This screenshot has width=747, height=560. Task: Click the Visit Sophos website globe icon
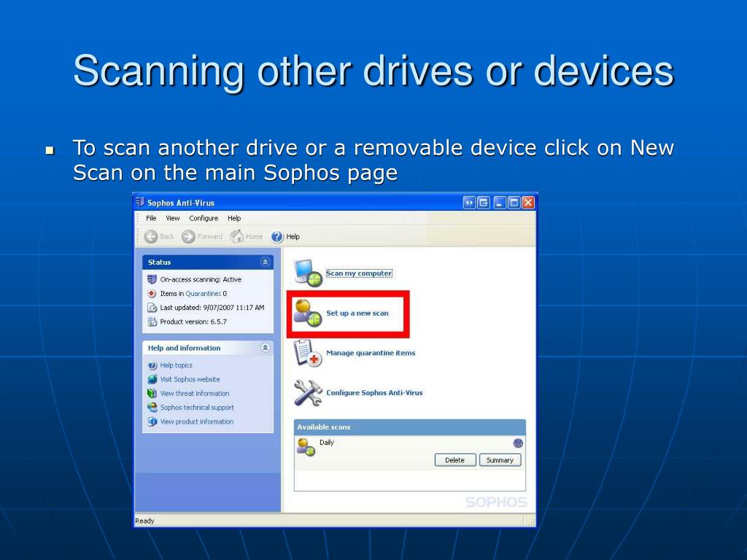tap(152, 379)
